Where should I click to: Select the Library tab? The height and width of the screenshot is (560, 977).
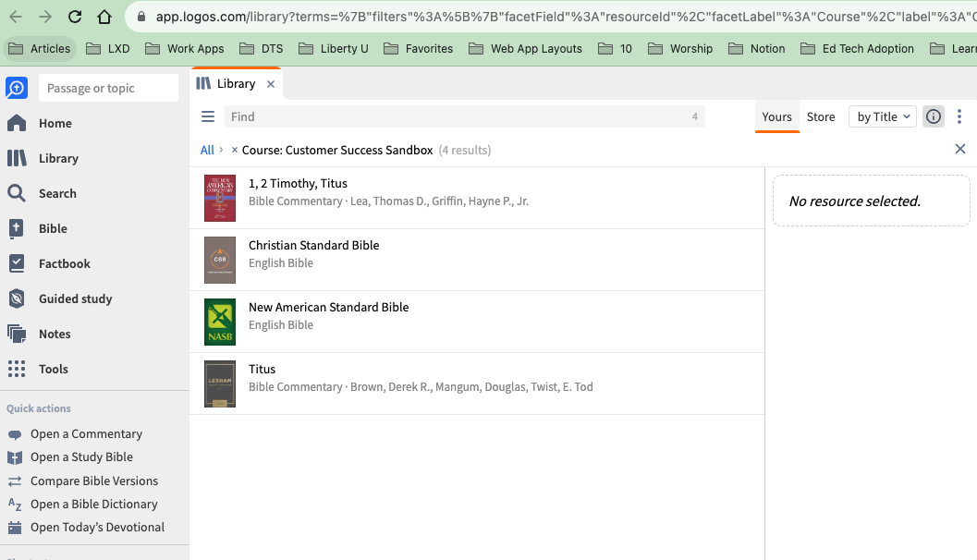[x=236, y=83]
